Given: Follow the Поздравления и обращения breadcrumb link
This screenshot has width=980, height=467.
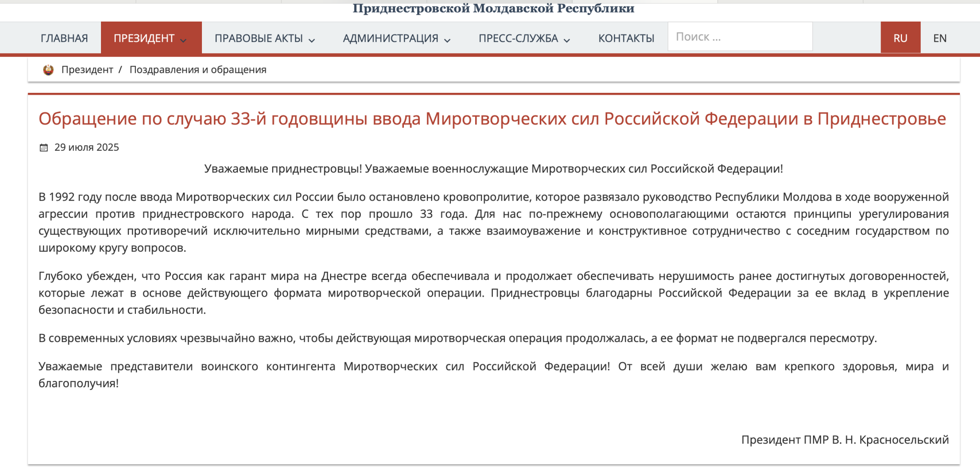Looking at the screenshot, I should 198,70.
